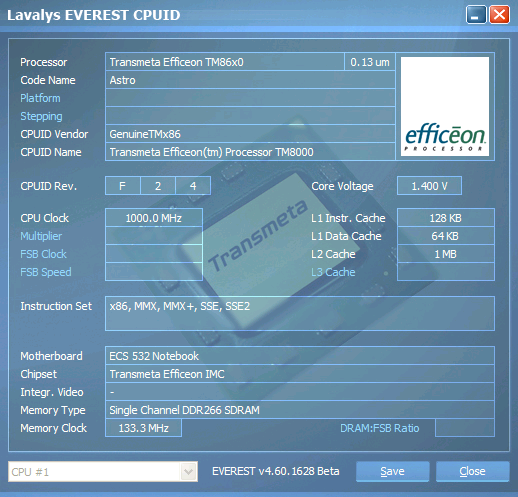The width and height of the screenshot is (518, 497).
Task: Click the Instruction Set text box
Action: click(x=300, y=313)
